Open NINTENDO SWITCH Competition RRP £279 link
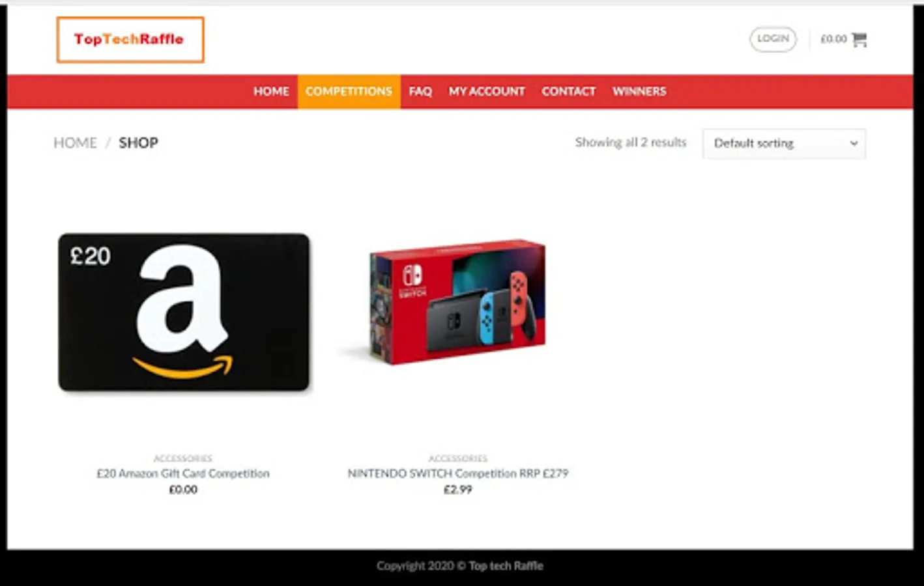This screenshot has width=924, height=586. point(458,473)
